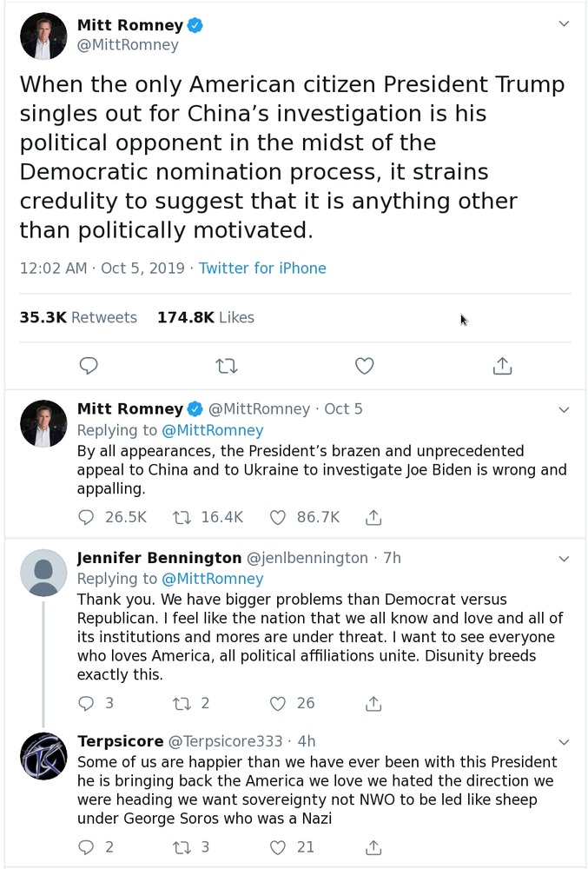Open Terpsicore's profile avatar

[43, 756]
